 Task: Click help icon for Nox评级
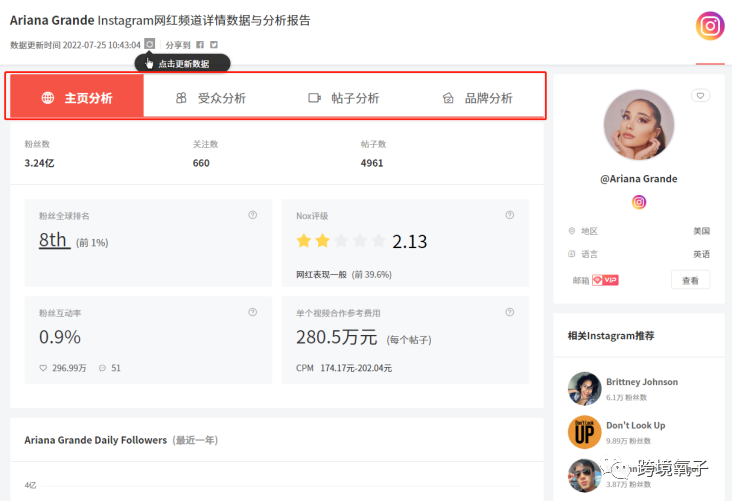[510, 215]
